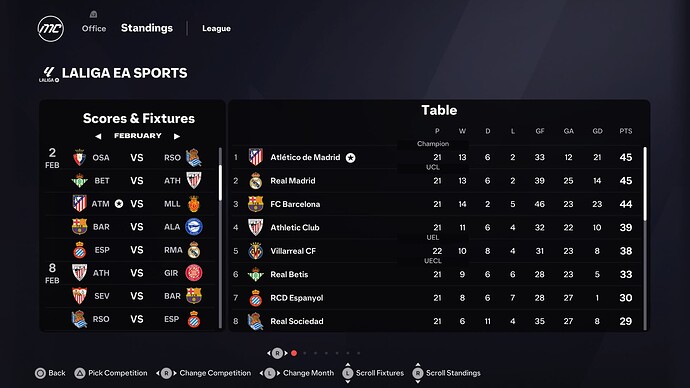The height and width of the screenshot is (388, 690).
Task: Click the fixtures list scrollbar
Action: coord(220,183)
